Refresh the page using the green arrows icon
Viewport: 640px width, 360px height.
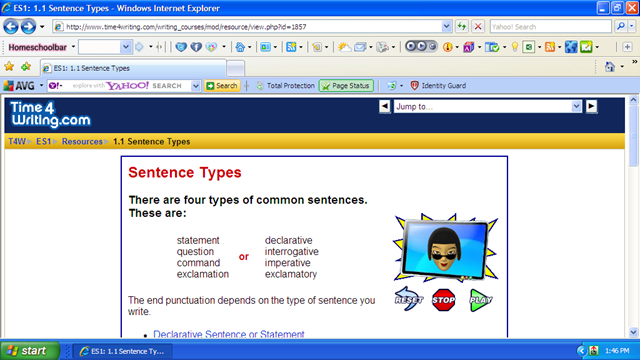462,27
